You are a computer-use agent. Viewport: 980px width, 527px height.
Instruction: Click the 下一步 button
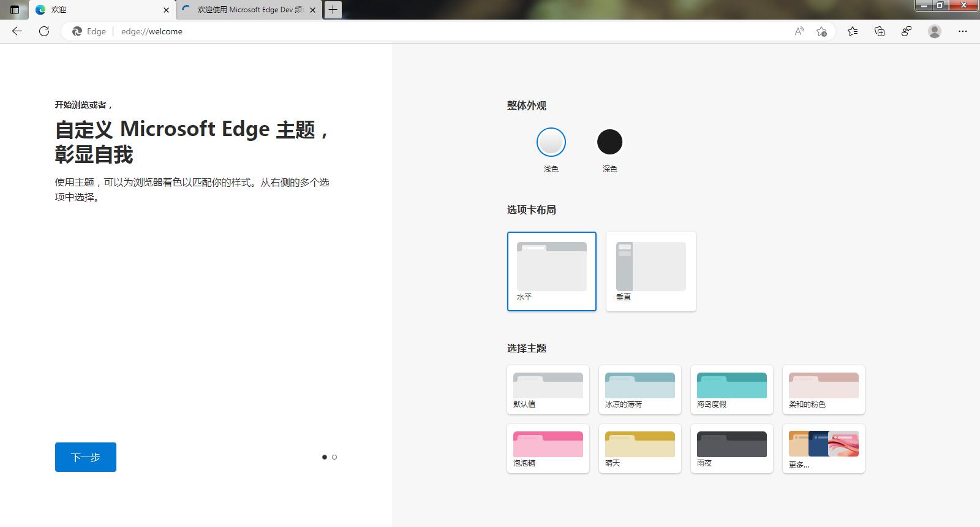86,457
